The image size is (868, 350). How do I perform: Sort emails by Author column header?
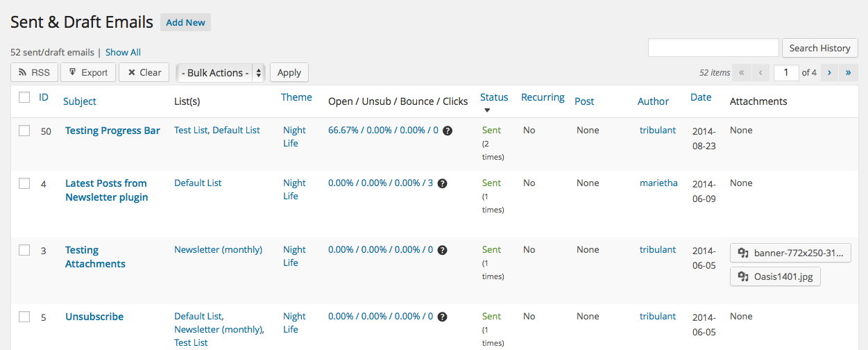pyautogui.click(x=653, y=101)
